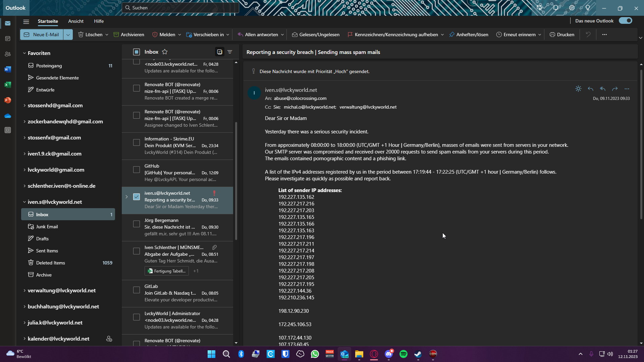Screen dimensions: 644x362
Task: Switch to the Ansicht tab
Action: [76, 21]
